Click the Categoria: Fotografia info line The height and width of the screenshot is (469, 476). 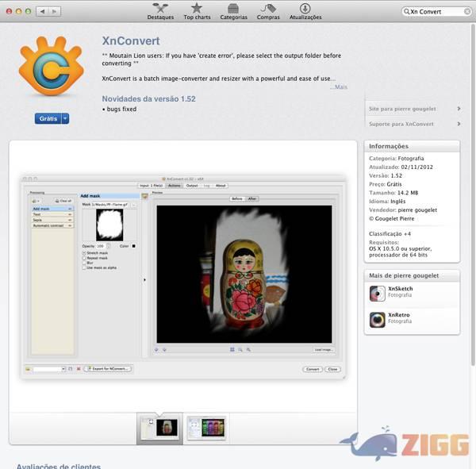point(396,158)
